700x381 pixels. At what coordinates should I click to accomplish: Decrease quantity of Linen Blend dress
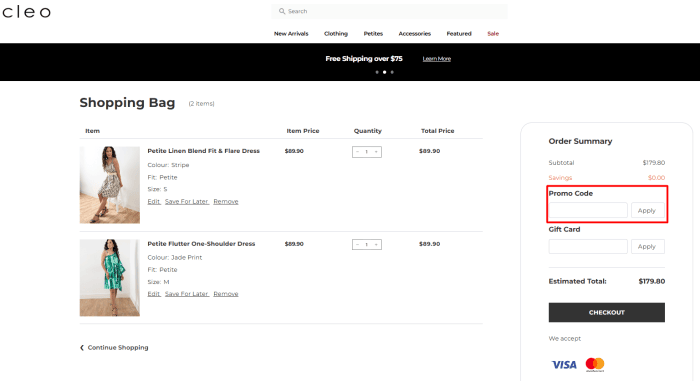(357, 152)
